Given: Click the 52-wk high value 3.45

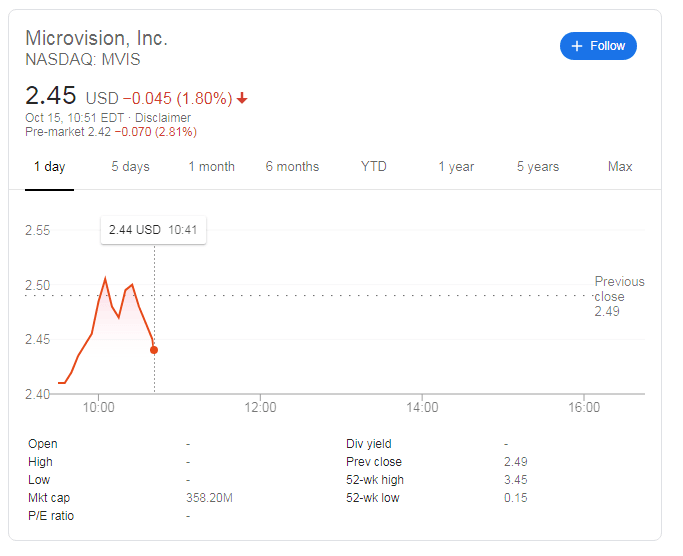Looking at the screenshot, I should point(516,480).
